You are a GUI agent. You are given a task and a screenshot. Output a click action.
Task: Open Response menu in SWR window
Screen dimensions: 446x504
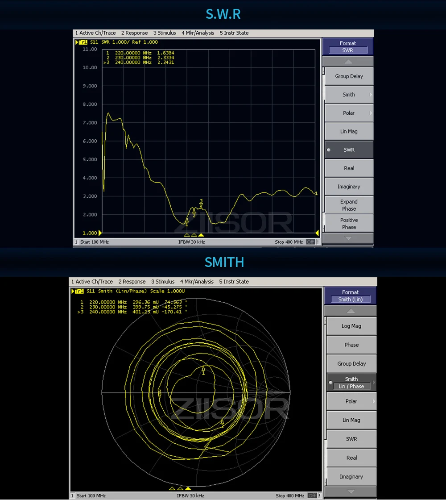[x=134, y=33]
